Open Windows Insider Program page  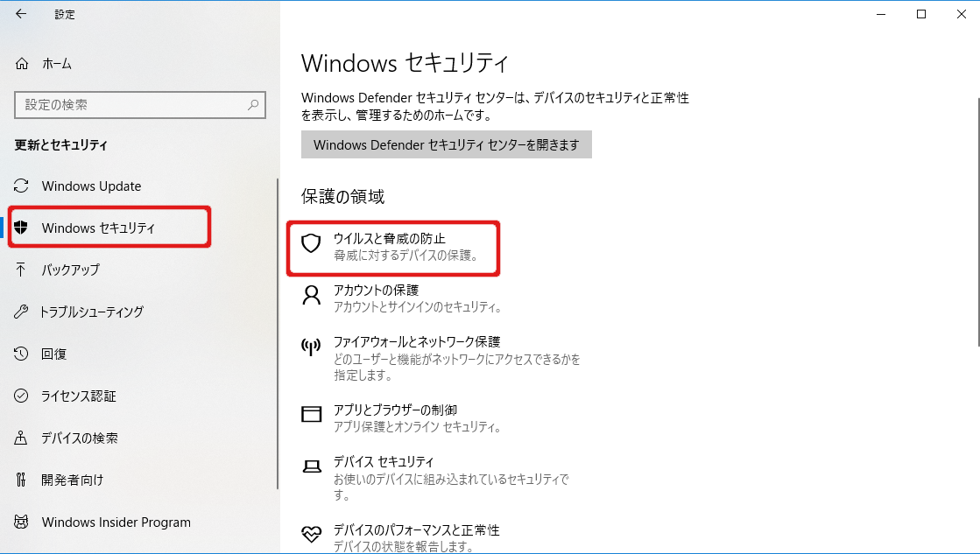tap(116, 522)
